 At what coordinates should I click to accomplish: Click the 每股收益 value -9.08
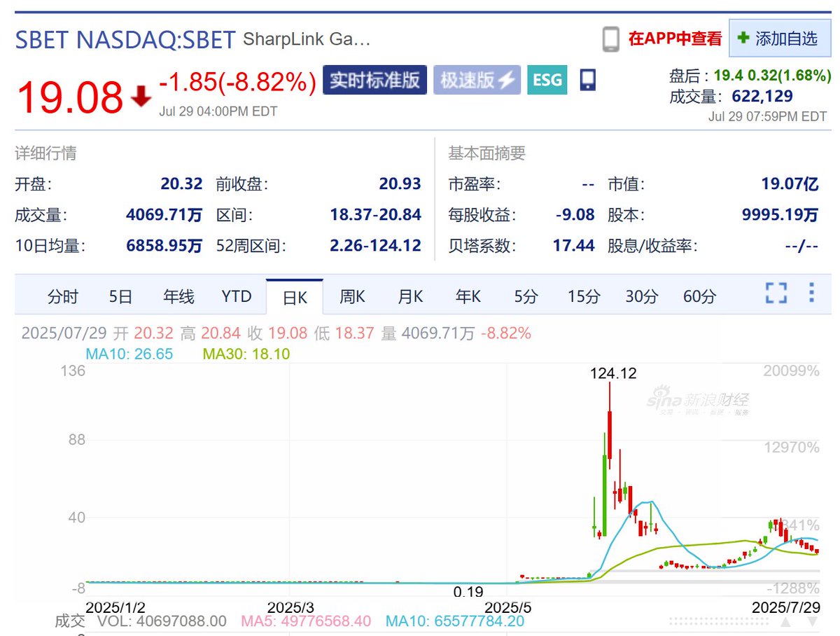575,215
